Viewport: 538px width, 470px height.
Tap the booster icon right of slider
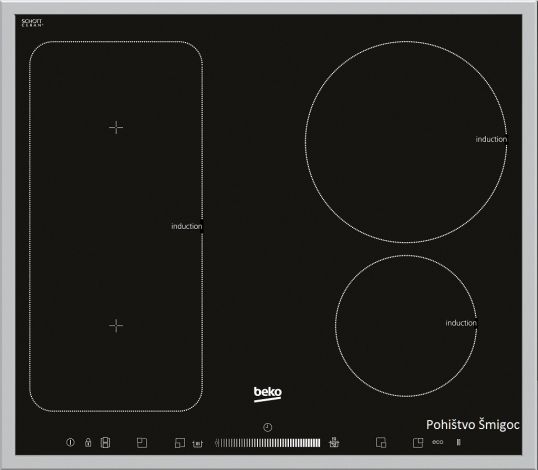334,442
